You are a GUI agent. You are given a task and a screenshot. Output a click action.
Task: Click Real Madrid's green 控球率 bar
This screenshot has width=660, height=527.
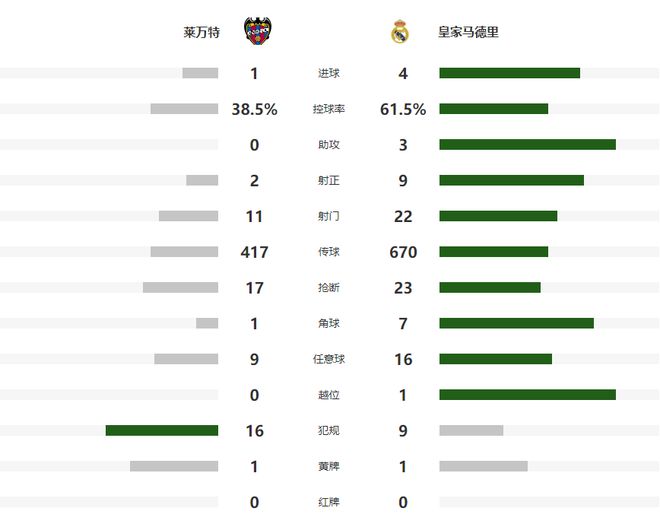click(493, 109)
